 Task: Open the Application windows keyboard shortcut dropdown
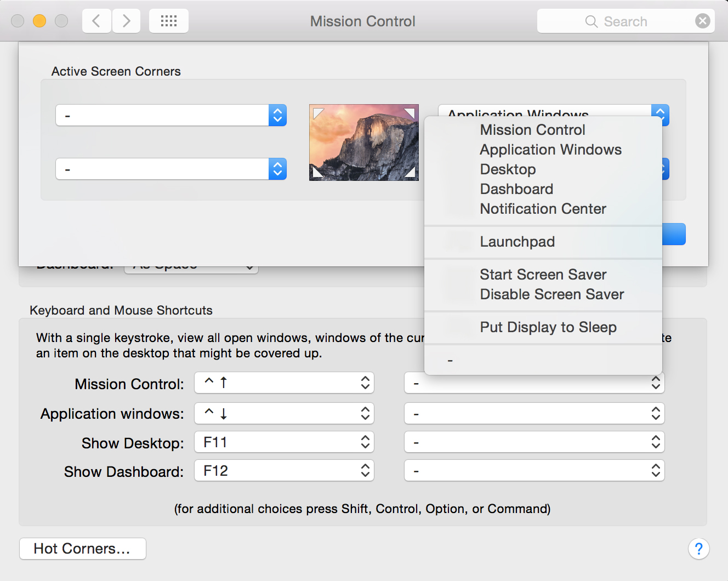[284, 413]
